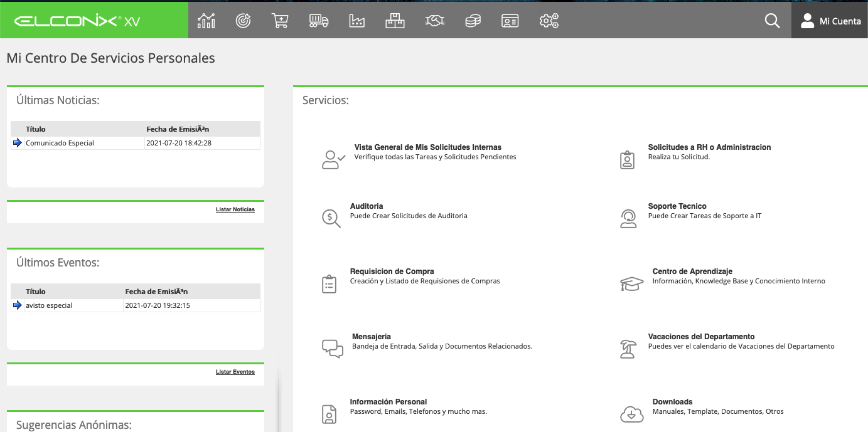Image resolution: width=868 pixels, height=432 pixels.
Task: Open the Requisicion de Compra title link
Action: [392, 271]
